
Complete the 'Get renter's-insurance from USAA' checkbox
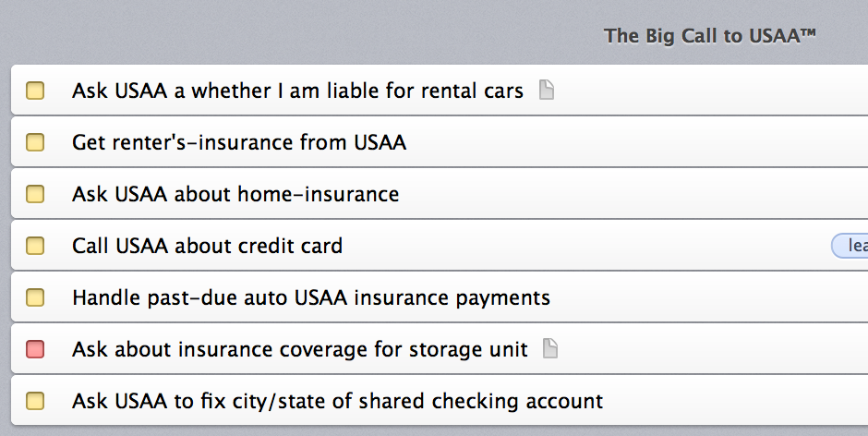click(35, 142)
